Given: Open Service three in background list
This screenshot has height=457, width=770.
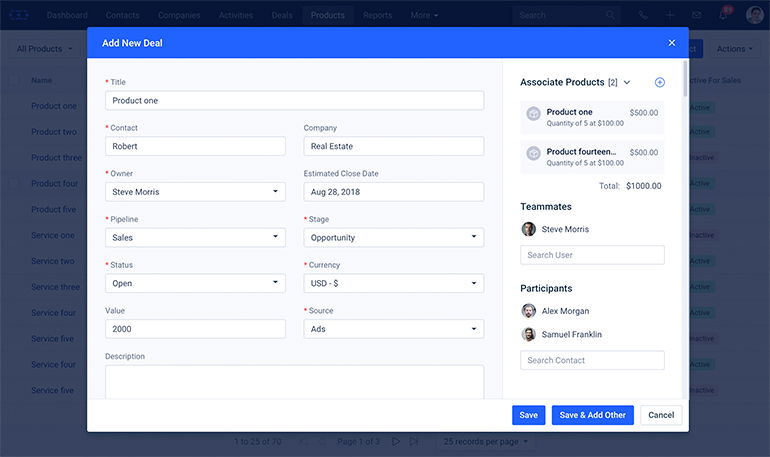Looking at the screenshot, I should pyautogui.click(x=55, y=287).
